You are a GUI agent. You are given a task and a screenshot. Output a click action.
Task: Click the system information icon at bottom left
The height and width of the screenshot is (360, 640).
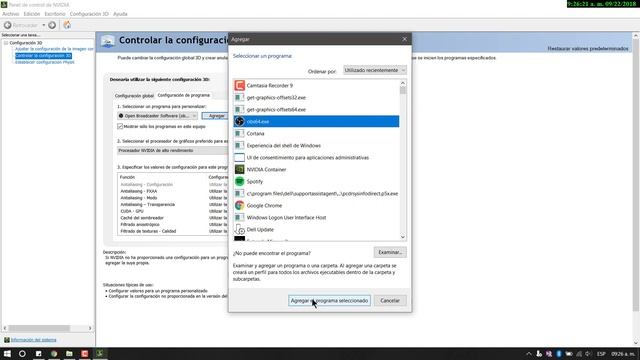click(7, 340)
